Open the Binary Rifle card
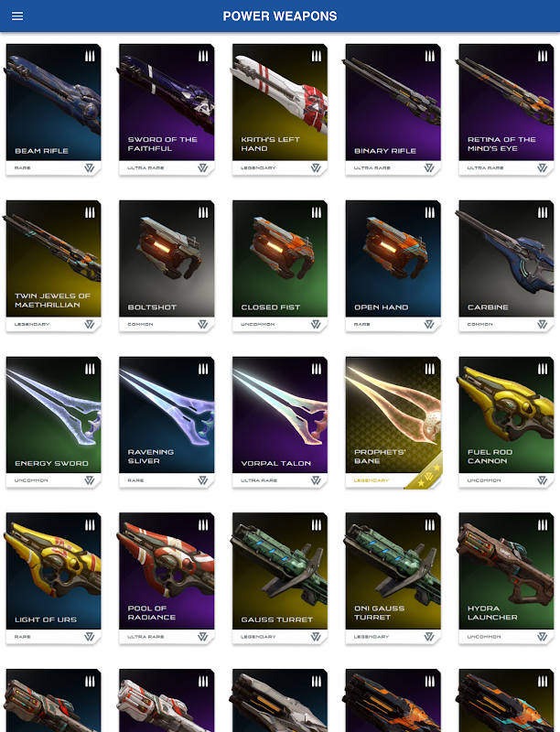Screen dimensions: 560x732 tap(393, 110)
